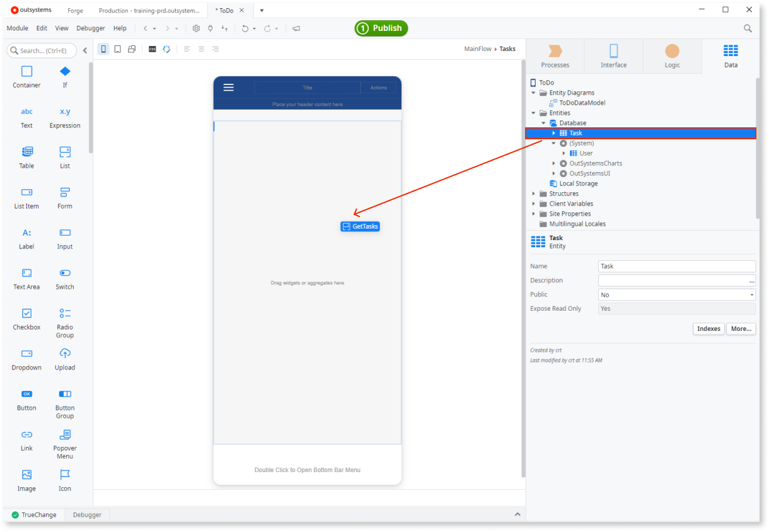The height and width of the screenshot is (532, 769).
Task: Open the Indexes dialog for the Task entity
Action: 708,328
